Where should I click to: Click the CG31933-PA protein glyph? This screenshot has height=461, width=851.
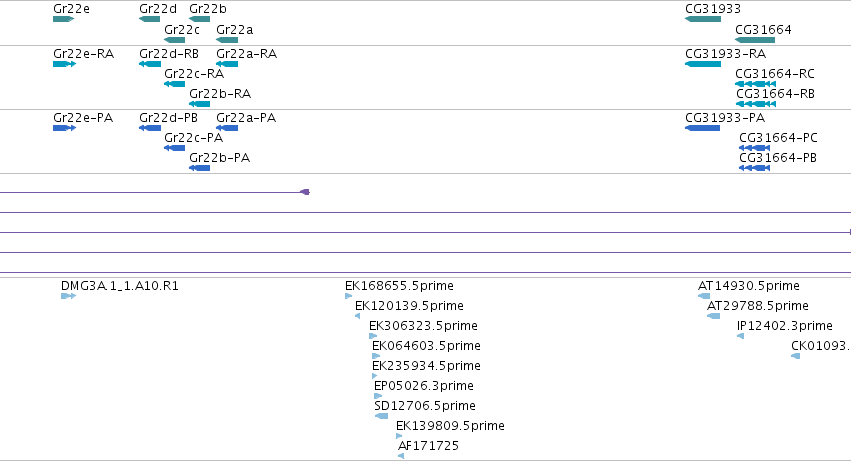(x=702, y=128)
